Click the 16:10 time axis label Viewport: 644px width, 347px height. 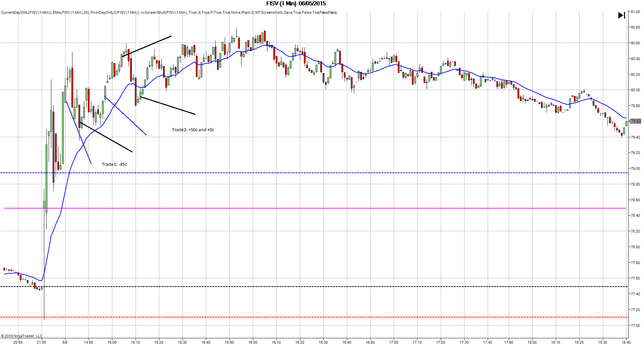(276, 342)
